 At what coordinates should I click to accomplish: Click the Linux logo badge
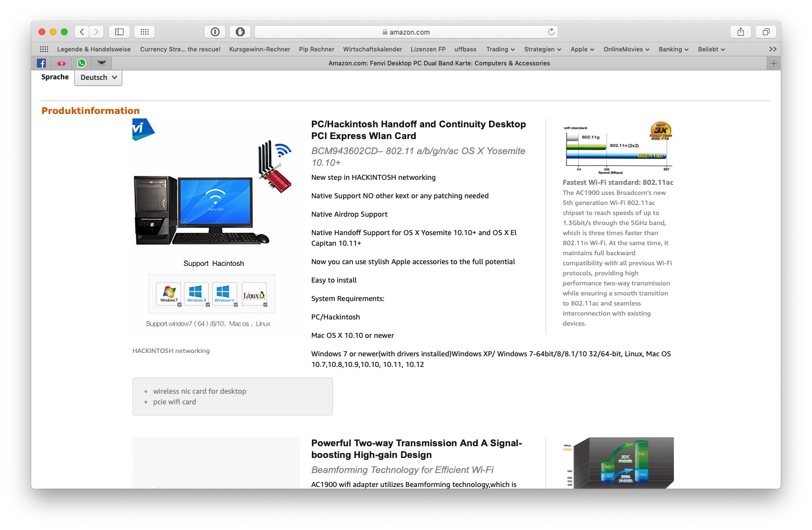coord(254,294)
